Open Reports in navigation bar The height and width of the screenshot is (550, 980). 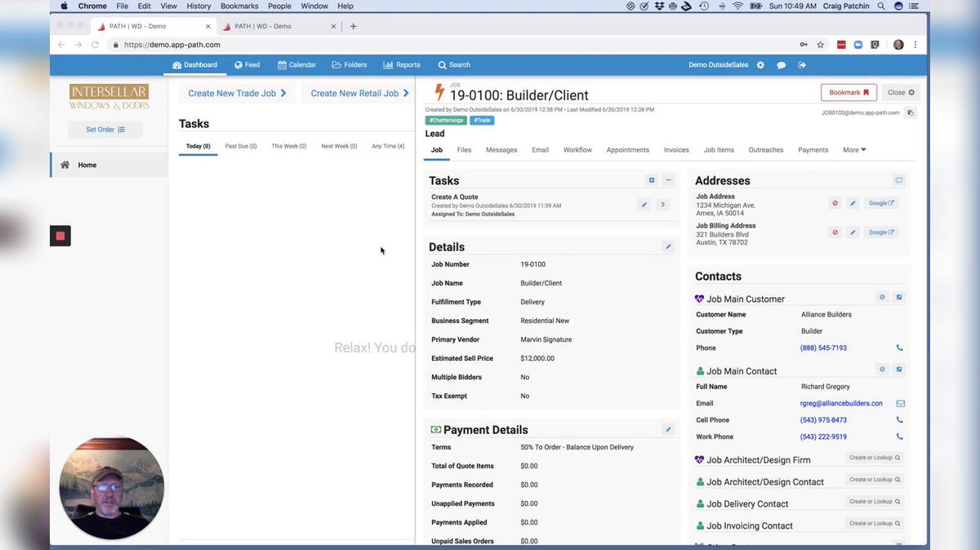click(402, 65)
